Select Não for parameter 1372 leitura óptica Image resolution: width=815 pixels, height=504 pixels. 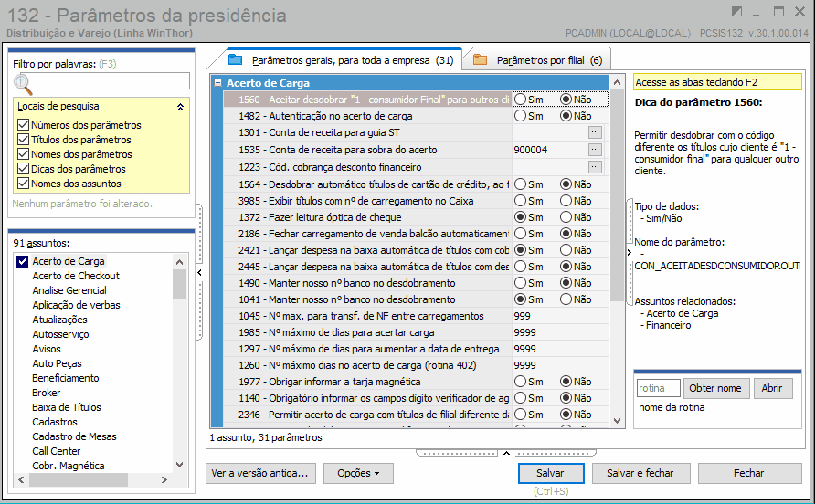point(566,217)
